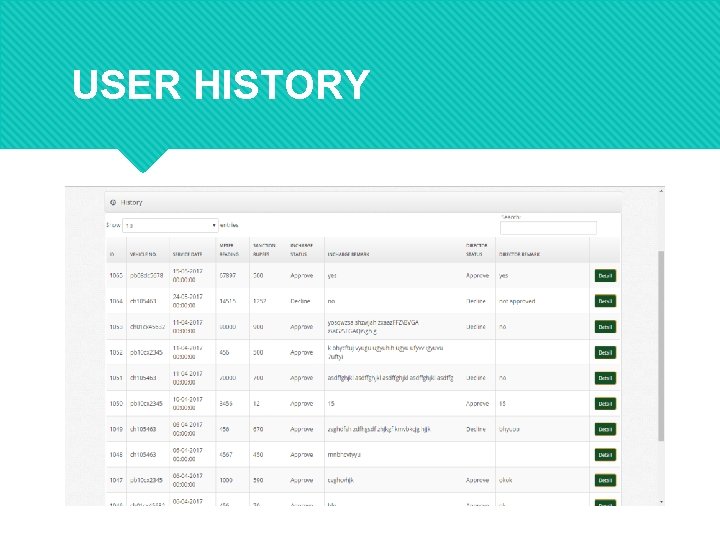
Task: Open Detail for record 1048
Action: tap(605, 455)
